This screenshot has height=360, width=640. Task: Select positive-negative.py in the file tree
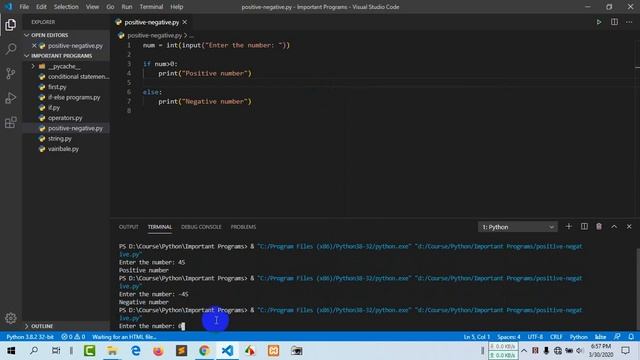[66, 128]
